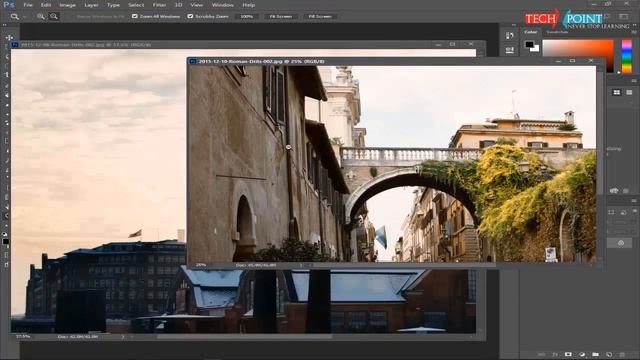Click the Zoom In magnifier icon
The height and width of the screenshot is (360, 640).
tap(41, 16)
